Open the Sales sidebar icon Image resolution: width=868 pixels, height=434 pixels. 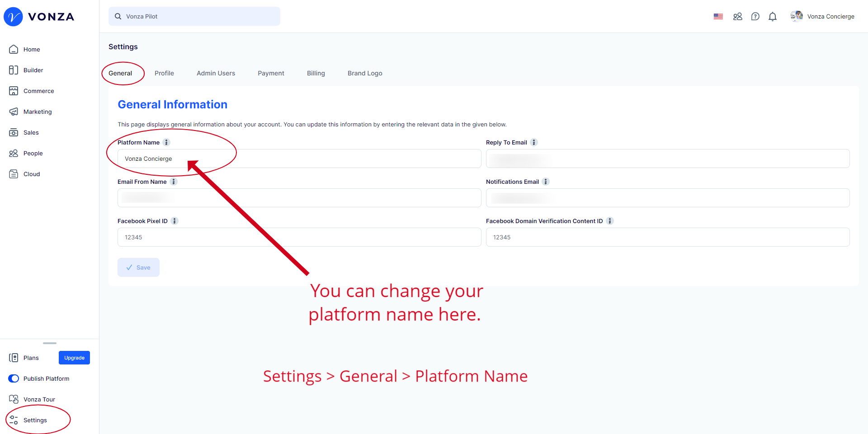[14, 132]
